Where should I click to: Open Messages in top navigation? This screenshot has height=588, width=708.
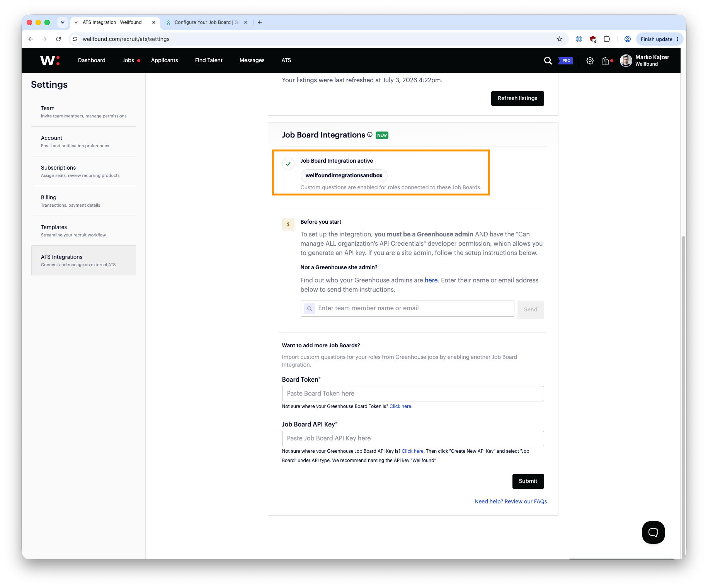coord(252,60)
